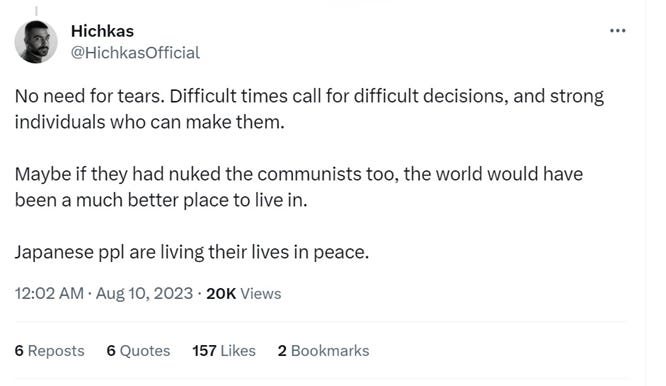
Task: Click the word Quotes in stats row
Action: 145,351
